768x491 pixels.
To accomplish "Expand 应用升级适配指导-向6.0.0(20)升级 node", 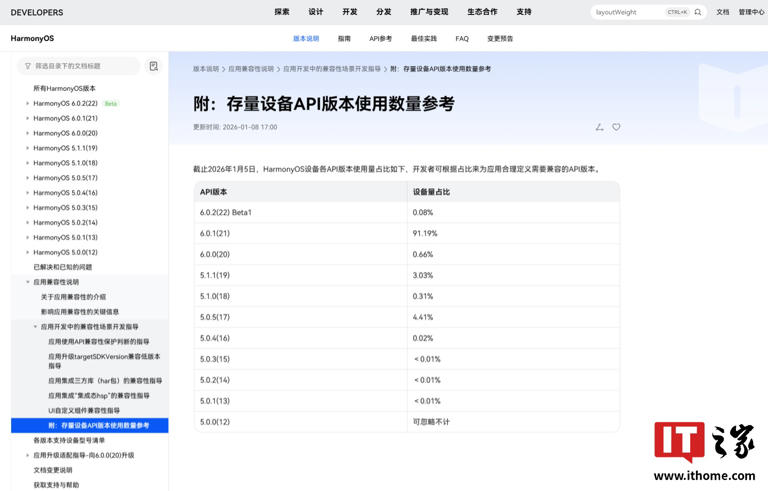I will 27,455.
